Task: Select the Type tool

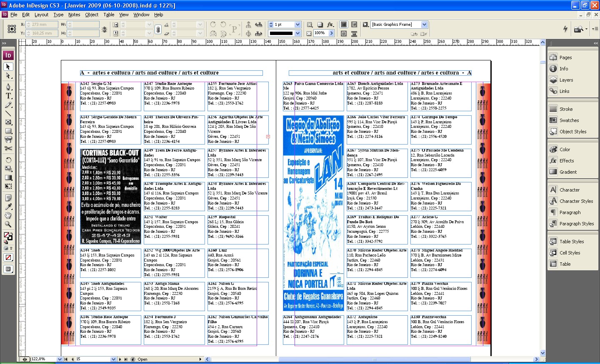Action: pyautogui.click(x=8, y=95)
